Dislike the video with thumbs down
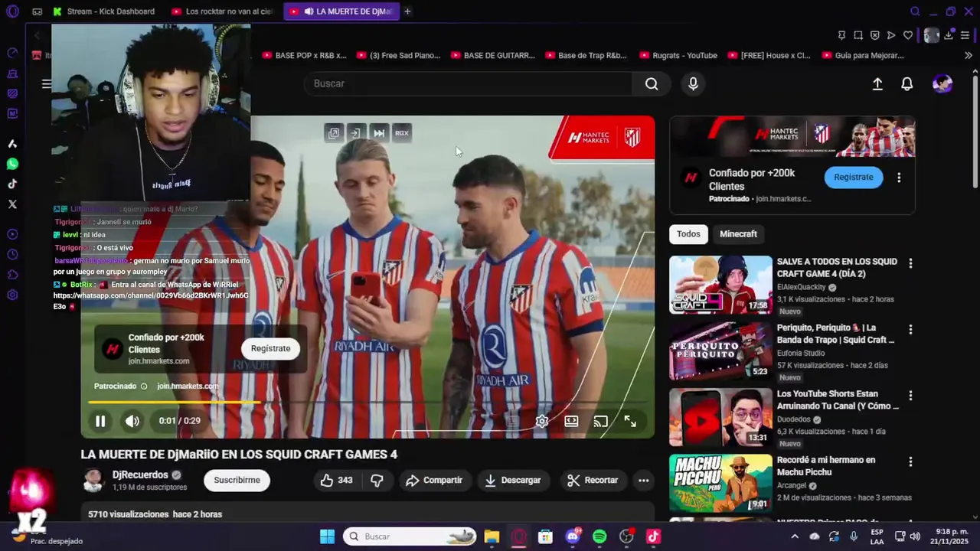980x551 pixels. 377,481
